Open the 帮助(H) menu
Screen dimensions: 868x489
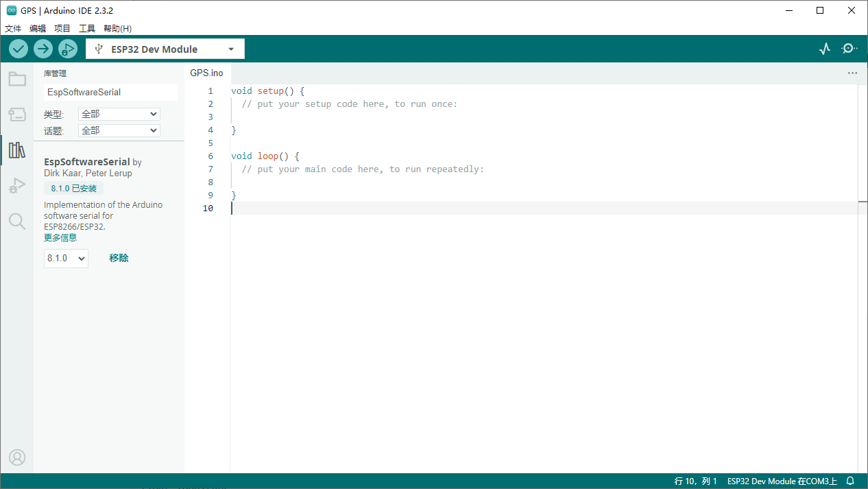pos(117,29)
